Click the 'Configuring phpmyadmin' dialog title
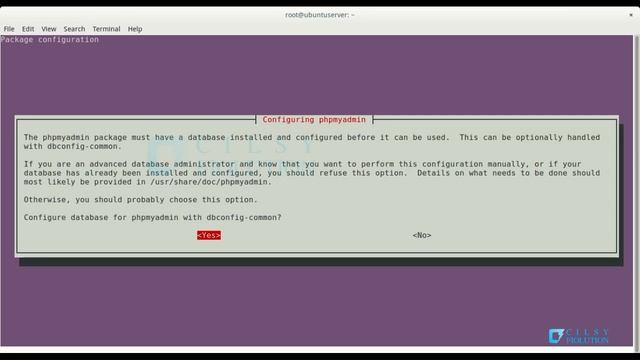The image size is (640, 360). click(314, 120)
